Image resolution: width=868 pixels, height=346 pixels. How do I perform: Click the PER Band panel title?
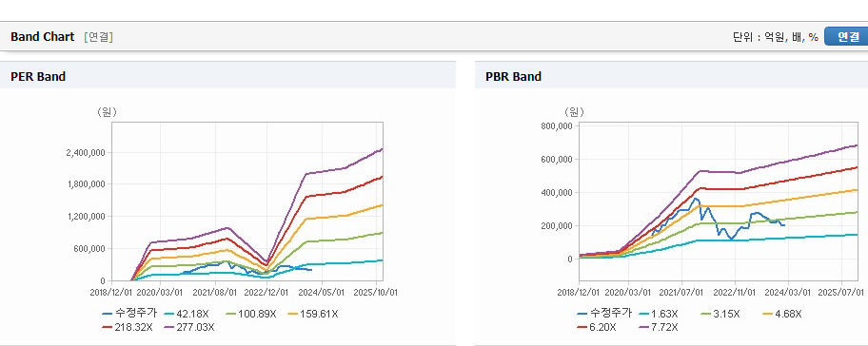pyautogui.click(x=38, y=77)
